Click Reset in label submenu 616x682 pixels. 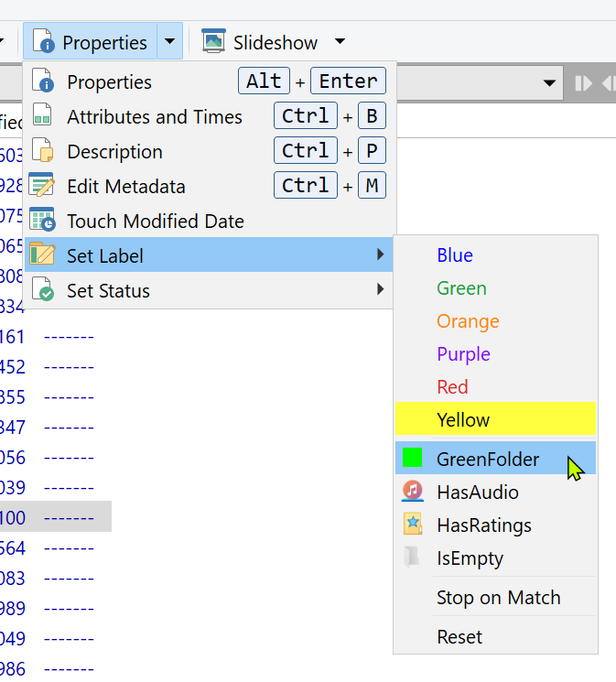click(x=495, y=637)
